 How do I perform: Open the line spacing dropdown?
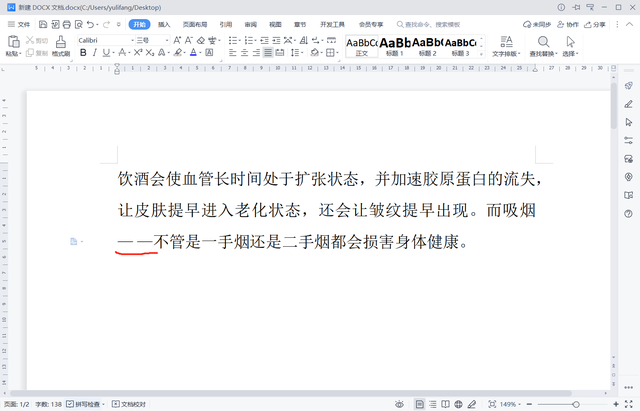[x=301, y=53]
